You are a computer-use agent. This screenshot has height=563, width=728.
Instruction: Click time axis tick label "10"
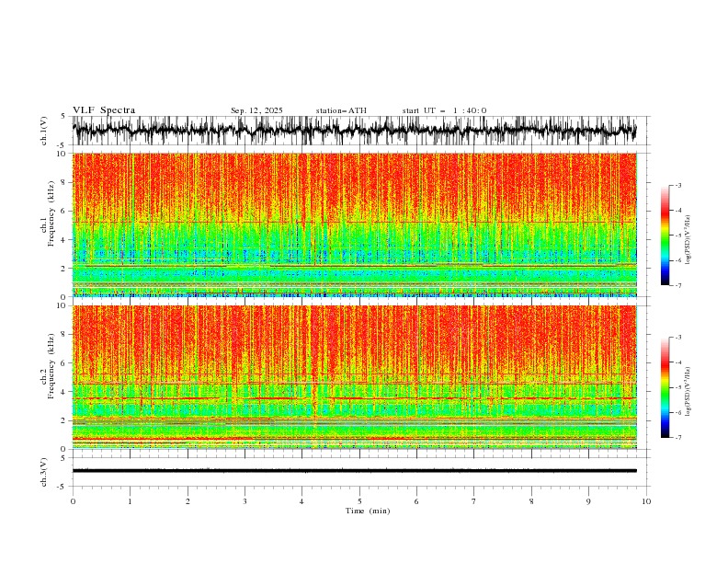(x=646, y=501)
